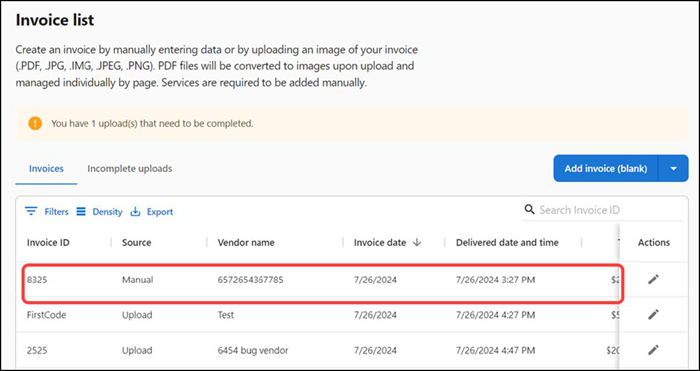Click the upload(s) need to be completed message

pos(152,123)
